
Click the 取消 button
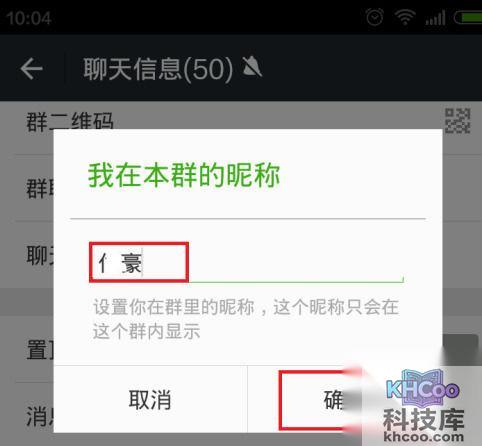(x=150, y=399)
